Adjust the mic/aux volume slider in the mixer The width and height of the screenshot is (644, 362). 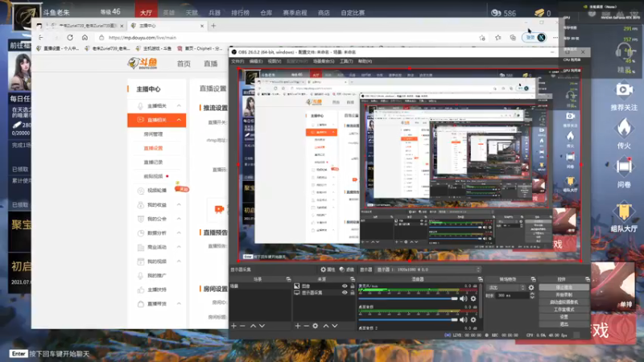click(408, 298)
